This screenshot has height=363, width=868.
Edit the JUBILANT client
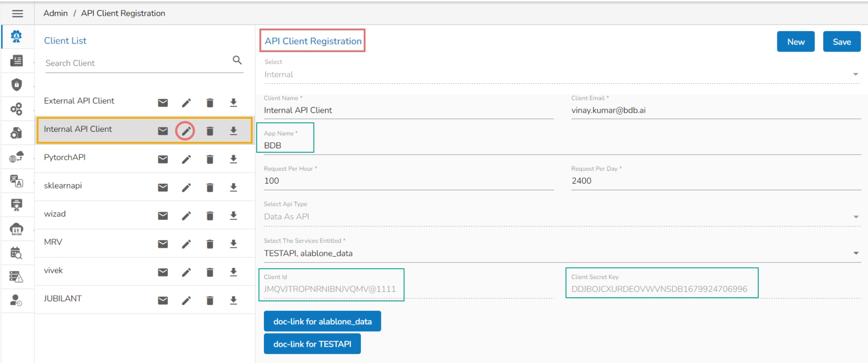(x=186, y=300)
